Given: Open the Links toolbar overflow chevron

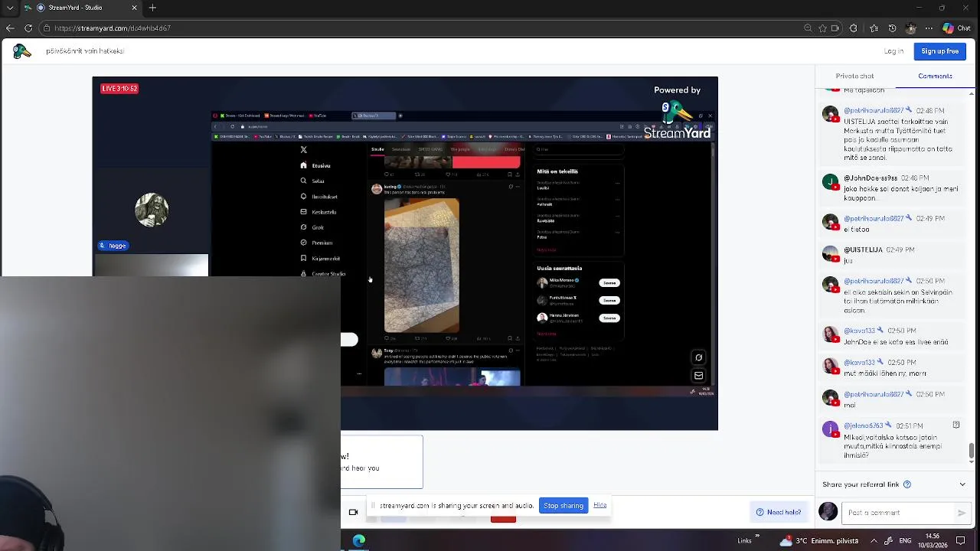Looking at the screenshot, I should pyautogui.click(x=757, y=536).
